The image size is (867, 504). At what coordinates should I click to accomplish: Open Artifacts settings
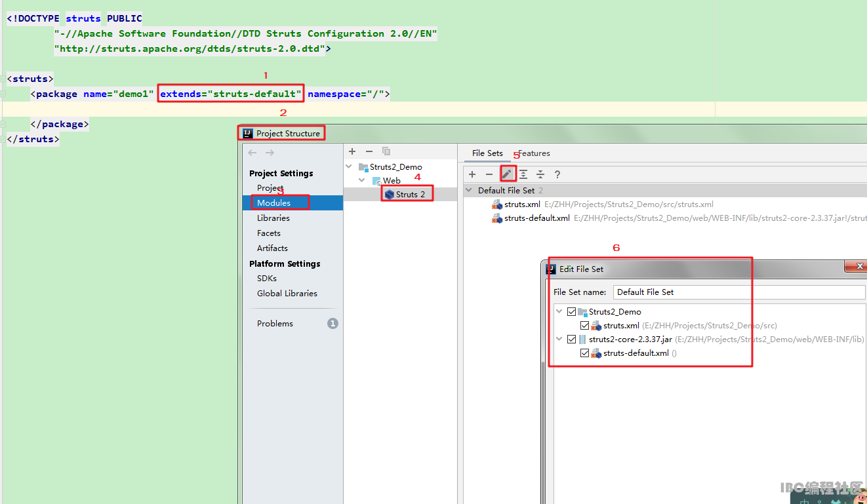point(272,248)
